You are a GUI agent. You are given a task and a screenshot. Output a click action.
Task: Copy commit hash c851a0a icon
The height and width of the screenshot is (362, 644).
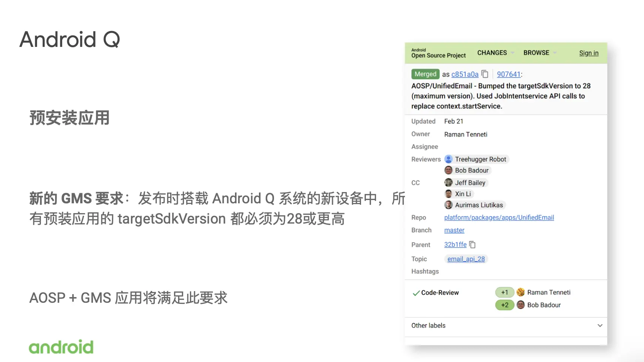pyautogui.click(x=485, y=74)
